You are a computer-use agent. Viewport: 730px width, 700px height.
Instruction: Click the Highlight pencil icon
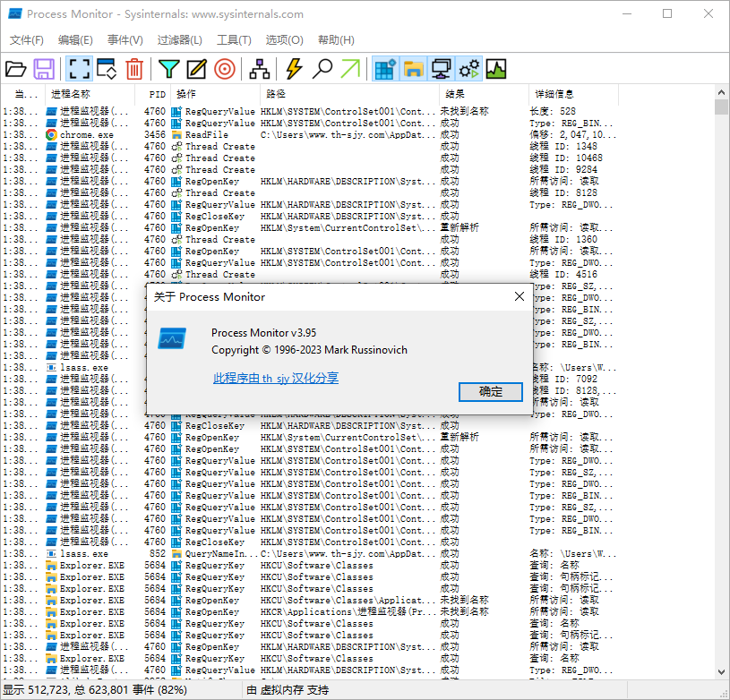pyautogui.click(x=196, y=69)
